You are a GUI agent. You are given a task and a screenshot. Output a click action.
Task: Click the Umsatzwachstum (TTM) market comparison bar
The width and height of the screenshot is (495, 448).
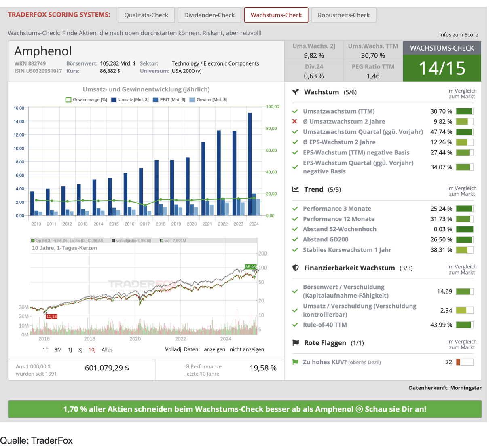click(x=465, y=111)
